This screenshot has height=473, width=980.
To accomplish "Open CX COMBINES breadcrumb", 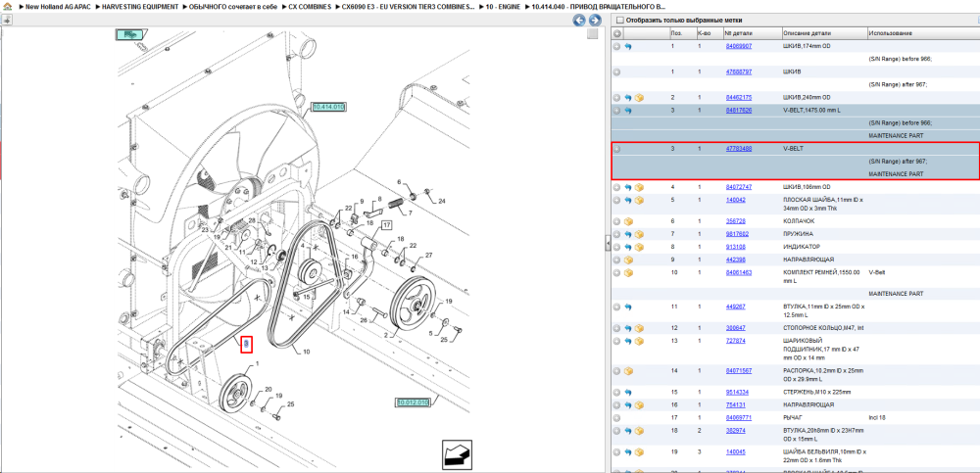I will 310,6.
